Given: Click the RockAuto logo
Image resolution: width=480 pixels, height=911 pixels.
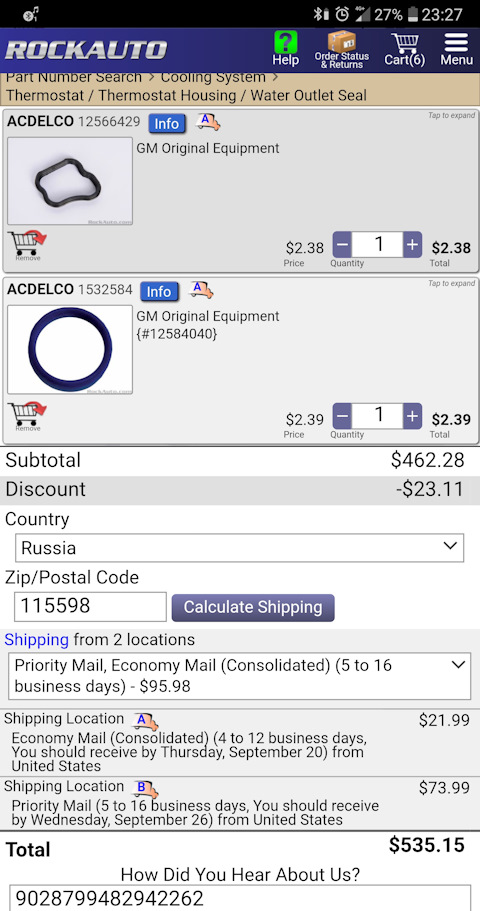Looking at the screenshot, I should pos(86,50).
